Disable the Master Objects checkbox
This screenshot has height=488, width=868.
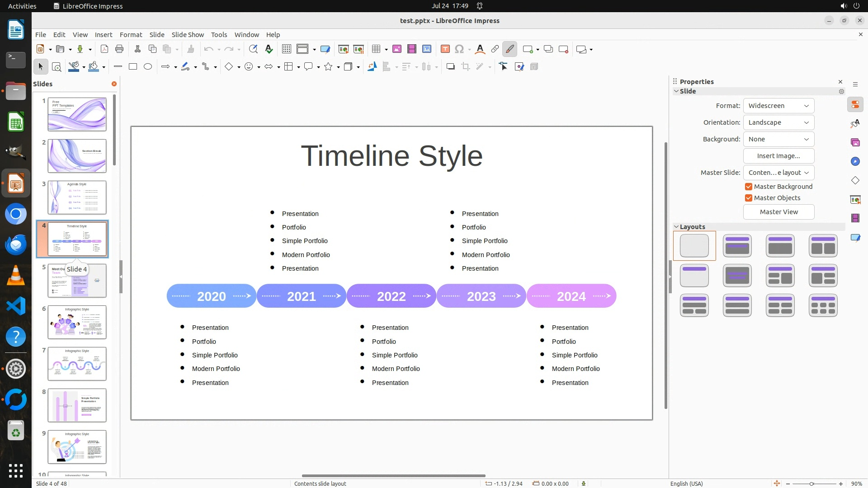pyautogui.click(x=749, y=198)
